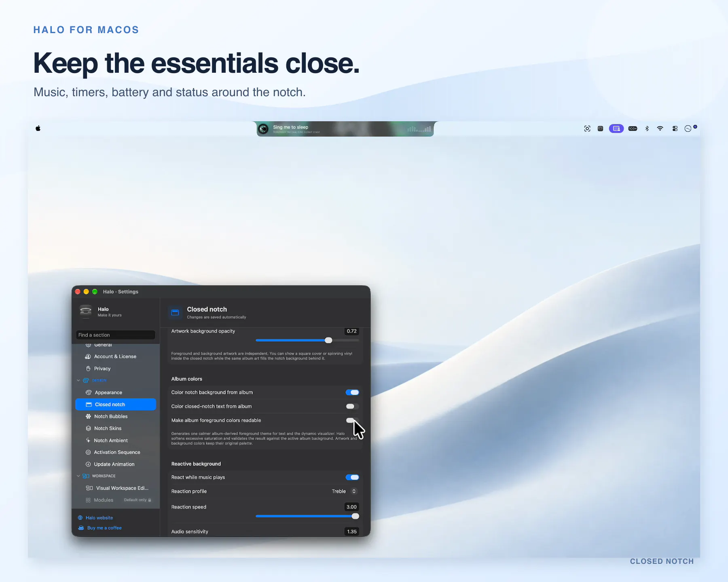This screenshot has width=728, height=582.
Task: Click the screen capture icon in menu bar
Action: click(x=587, y=129)
